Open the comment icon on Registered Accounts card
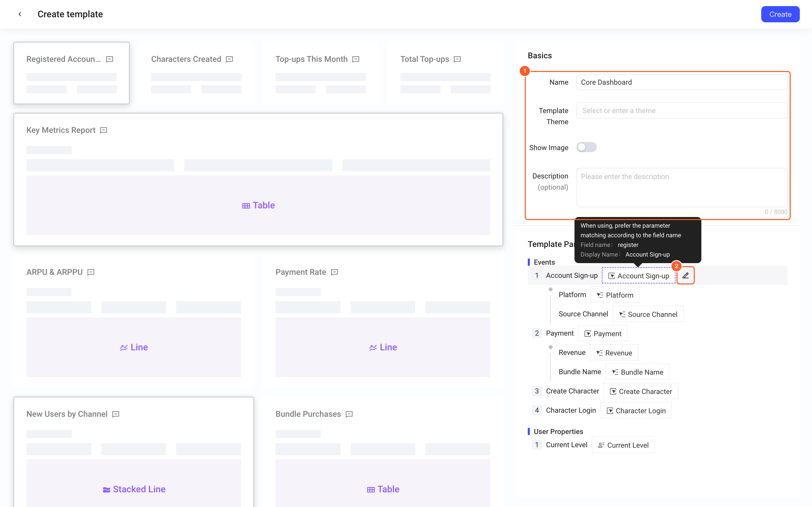The image size is (812, 507). coord(110,59)
